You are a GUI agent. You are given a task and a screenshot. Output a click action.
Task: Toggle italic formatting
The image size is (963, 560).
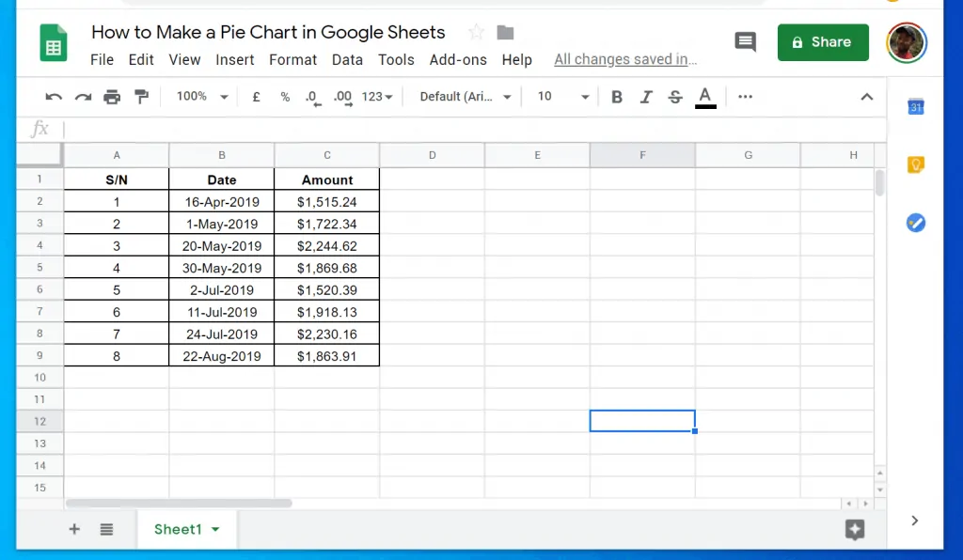646,96
